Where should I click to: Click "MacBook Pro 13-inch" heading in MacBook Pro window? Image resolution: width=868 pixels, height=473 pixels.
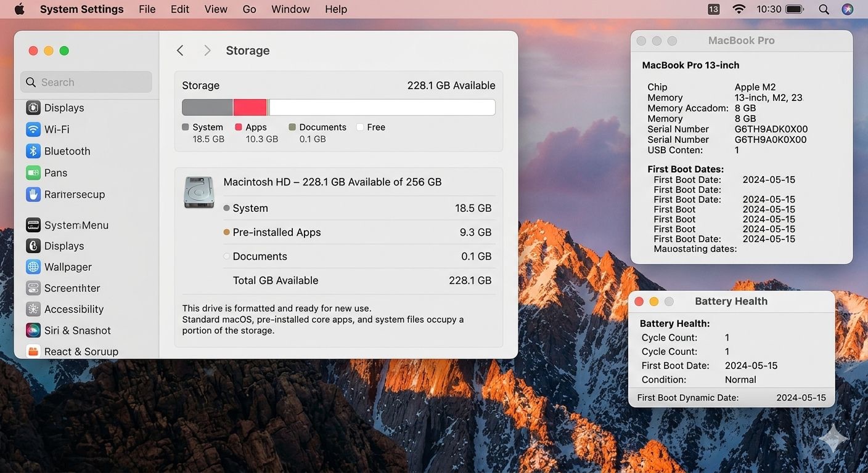(x=690, y=65)
